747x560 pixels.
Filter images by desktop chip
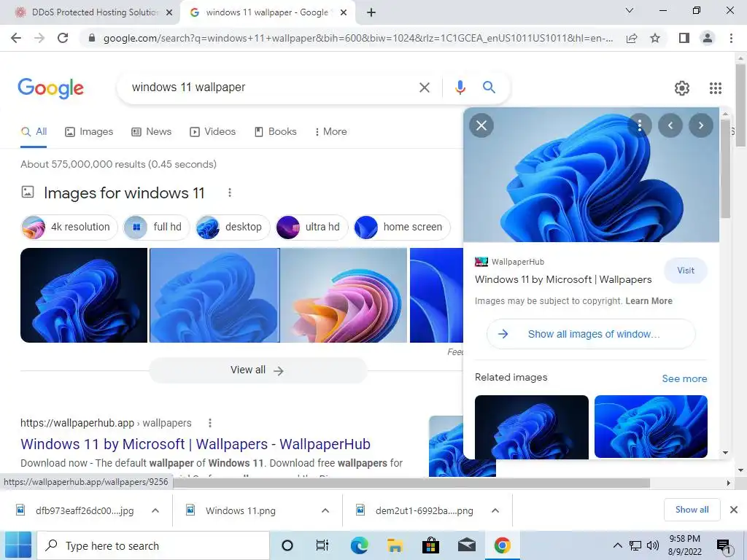[233, 227]
